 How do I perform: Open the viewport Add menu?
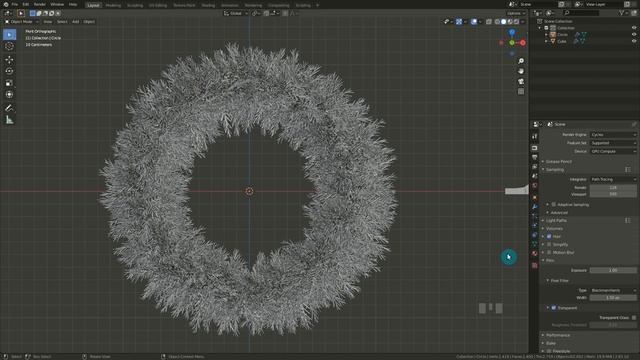pyautogui.click(x=76, y=22)
